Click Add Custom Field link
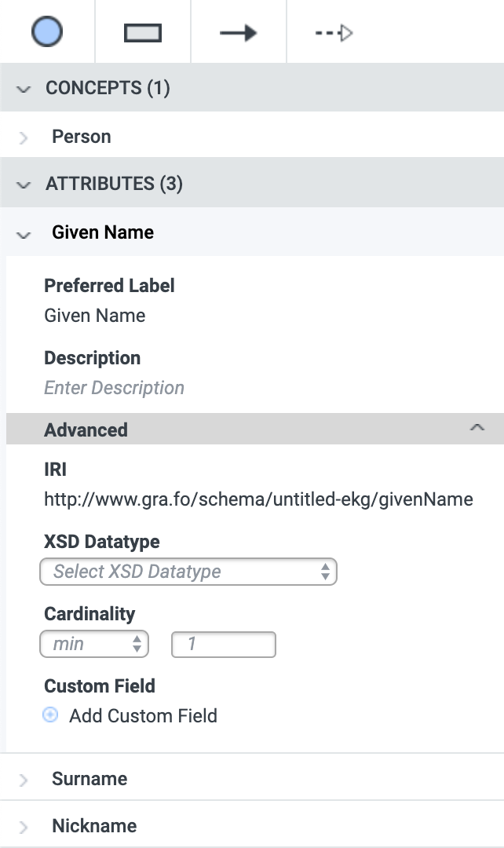 point(144,715)
